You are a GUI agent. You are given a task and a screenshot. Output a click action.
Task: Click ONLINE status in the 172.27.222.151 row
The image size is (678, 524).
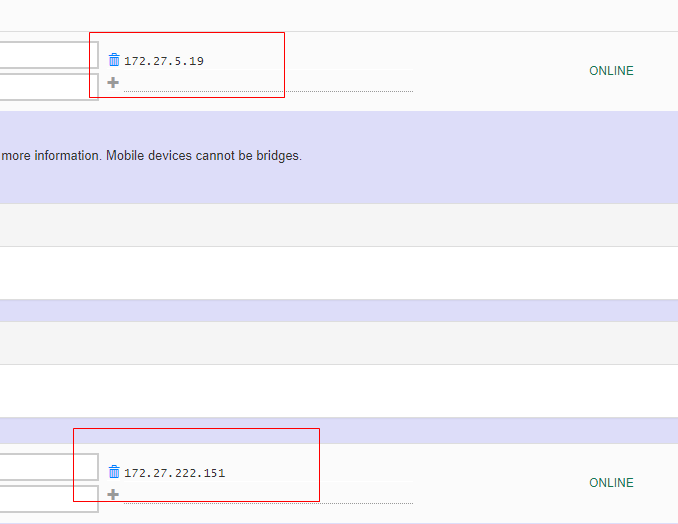coord(611,483)
